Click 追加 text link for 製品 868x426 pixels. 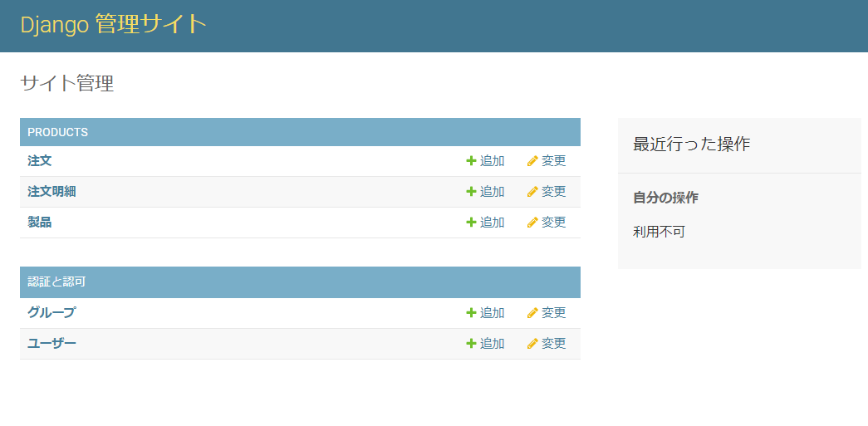click(492, 223)
